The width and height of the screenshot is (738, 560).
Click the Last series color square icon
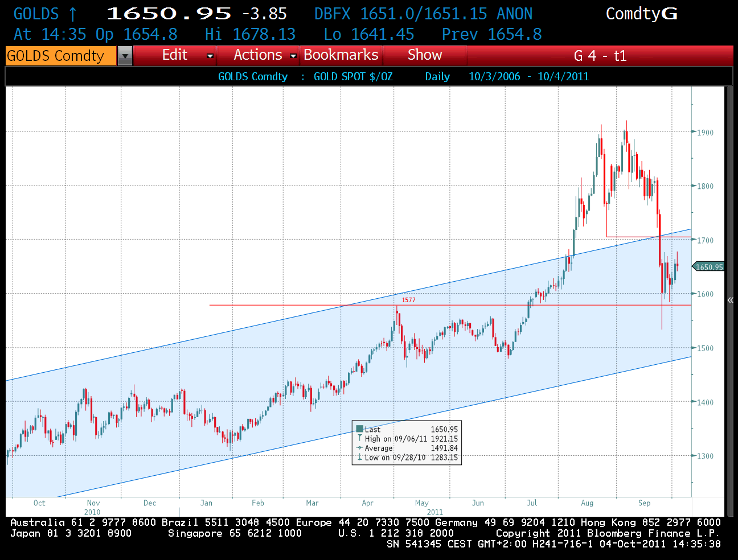tap(360, 429)
